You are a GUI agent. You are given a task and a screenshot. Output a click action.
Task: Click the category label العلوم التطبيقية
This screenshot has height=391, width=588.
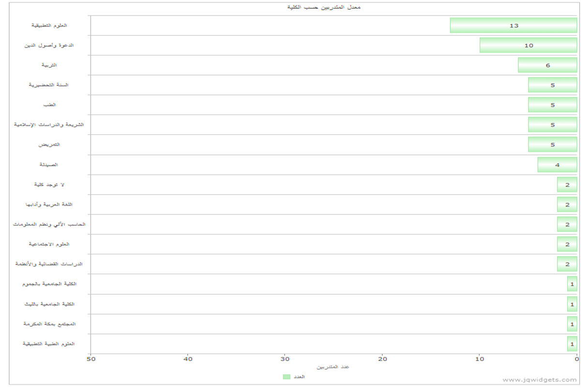click(x=49, y=25)
